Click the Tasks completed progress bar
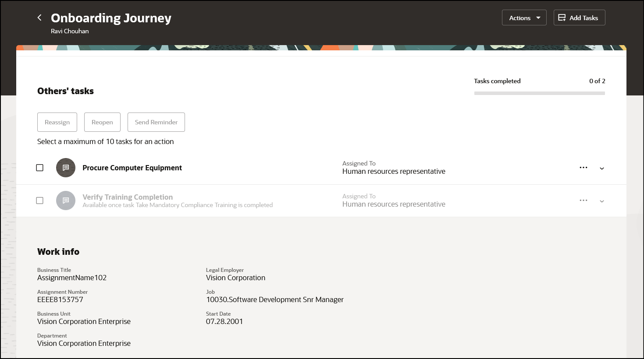The height and width of the screenshot is (359, 644). pyautogui.click(x=540, y=93)
